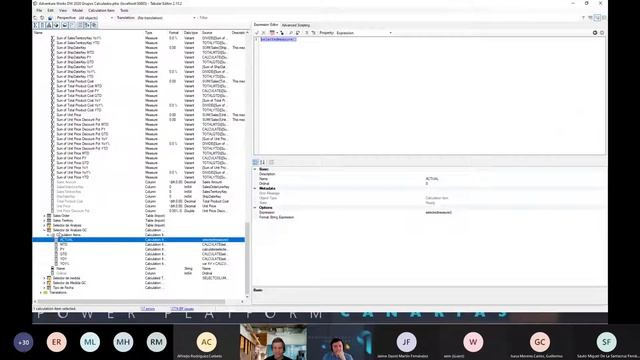
Task: Open the Perspective dropdown
Action: coord(96,18)
